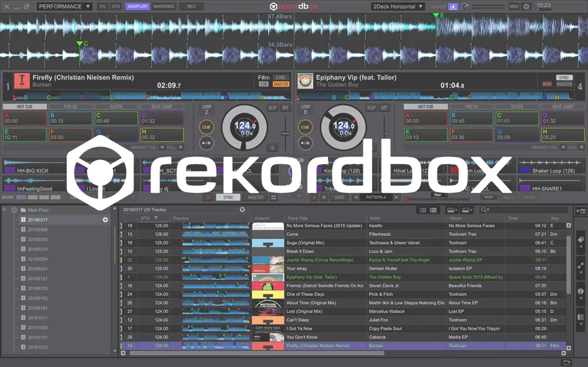Click sequencer MODE button
The height and width of the screenshot is (367, 588).
(488, 197)
